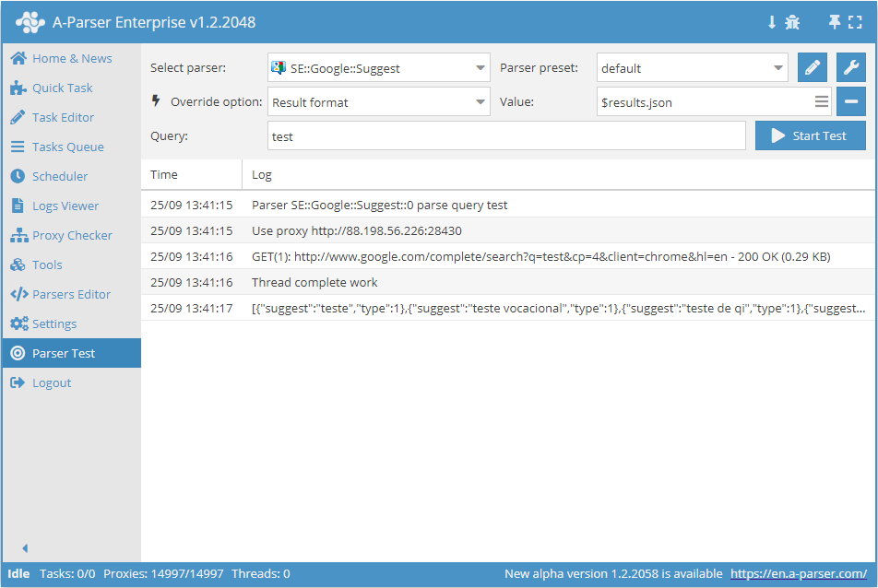Expand the Override option Result format dropdown
Viewport: 878px width, 588px height.
pyautogui.click(x=481, y=102)
